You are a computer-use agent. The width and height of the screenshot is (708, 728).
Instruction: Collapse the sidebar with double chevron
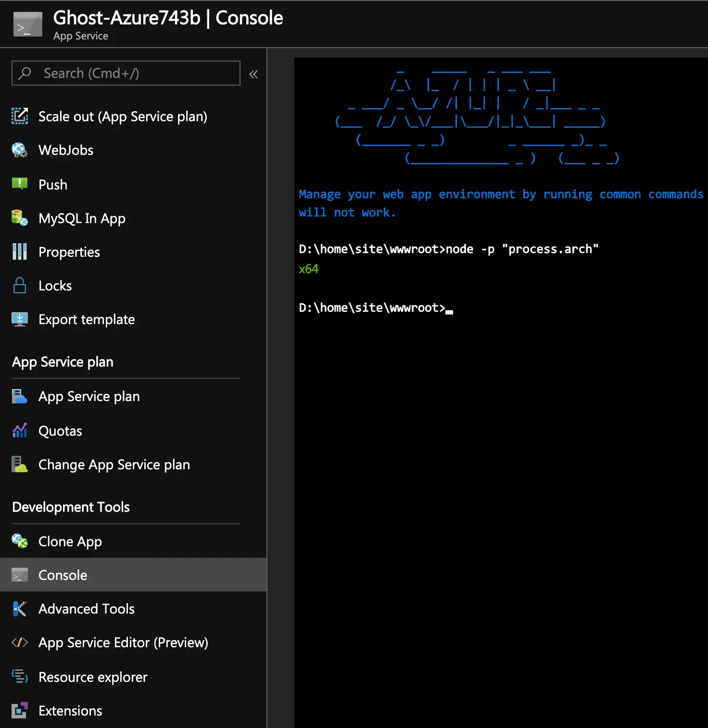(253, 74)
